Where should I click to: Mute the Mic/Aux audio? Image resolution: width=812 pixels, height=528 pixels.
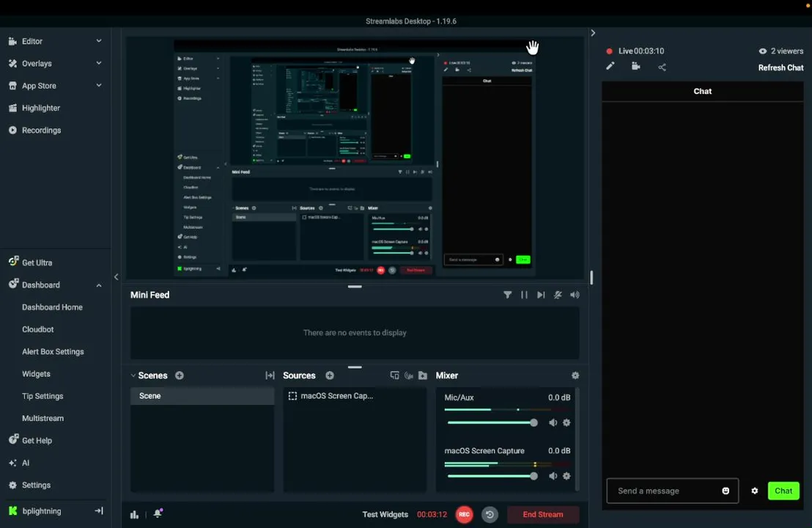point(553,423)
